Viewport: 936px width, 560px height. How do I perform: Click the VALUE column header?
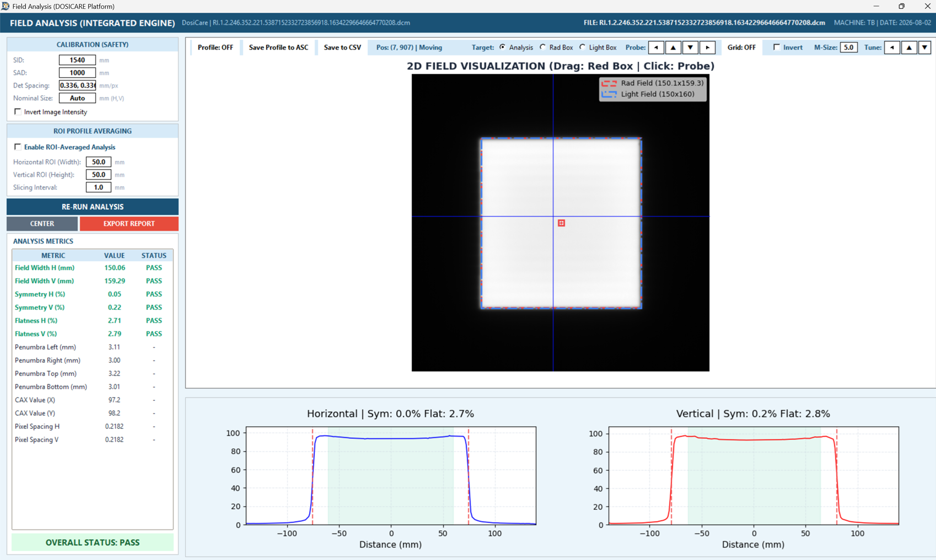pyautogui.click(x=114, y=256)
